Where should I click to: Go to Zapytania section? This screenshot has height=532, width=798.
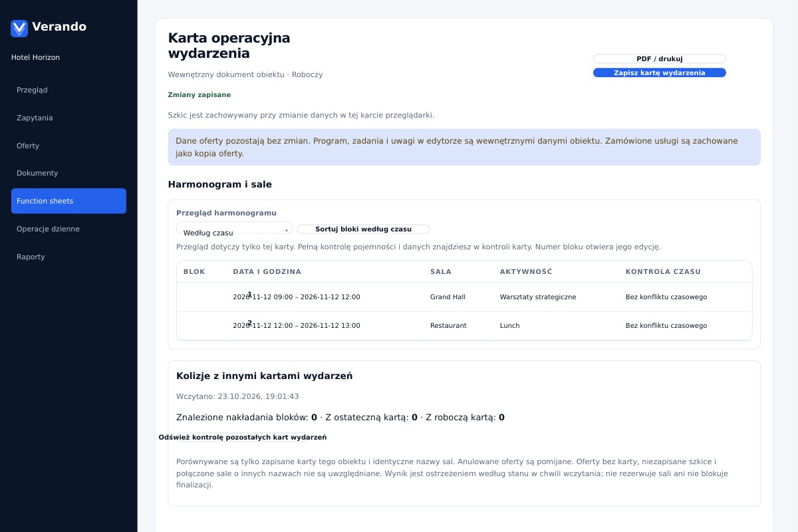68,118
